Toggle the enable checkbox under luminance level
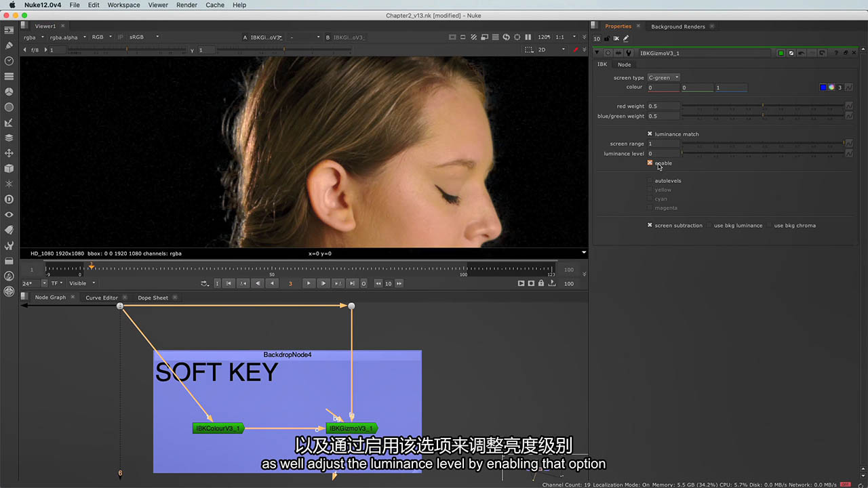Image resolution: width=868 pixels, height=488 pixels. [650, 163]
